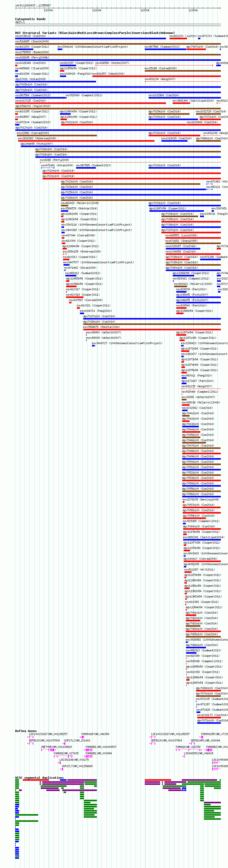Open gene ZNF705D|NM_001039615
Viewport: 228px width, 868px height.
[x=57, y=747]
